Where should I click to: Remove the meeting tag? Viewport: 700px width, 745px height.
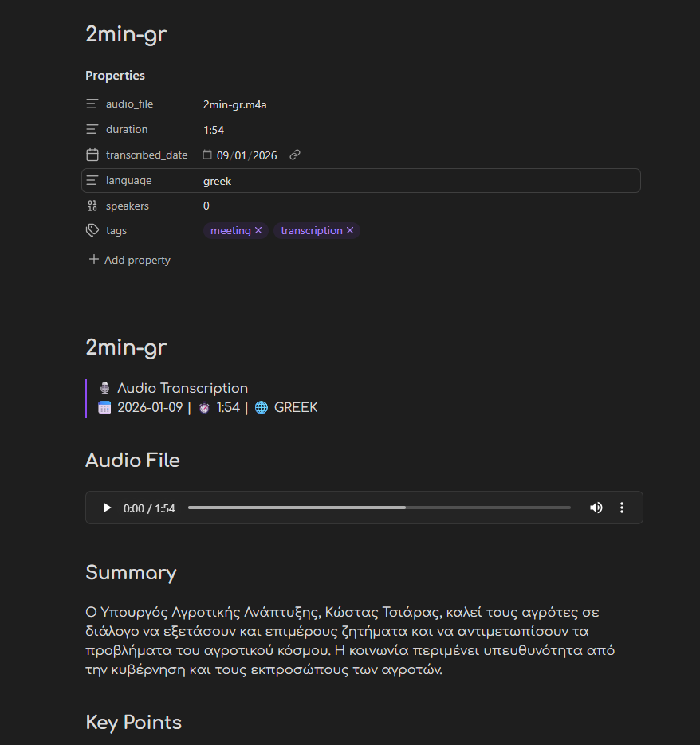click(x=258, y=230)
